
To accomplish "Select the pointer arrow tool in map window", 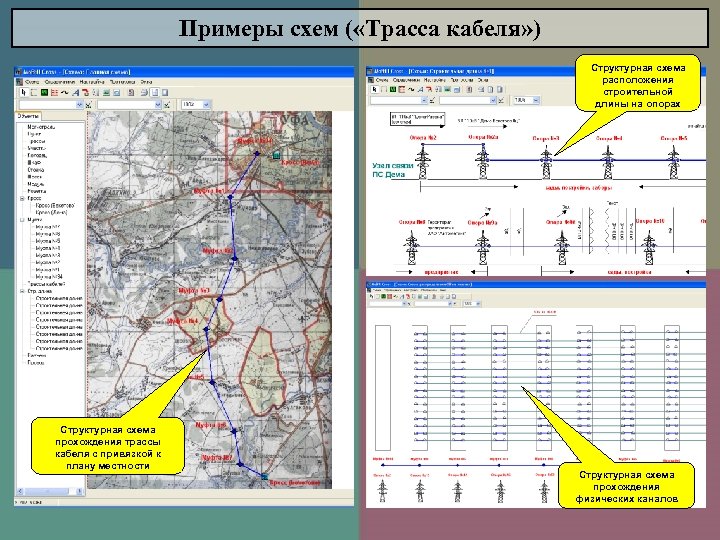I will (23, 93).
